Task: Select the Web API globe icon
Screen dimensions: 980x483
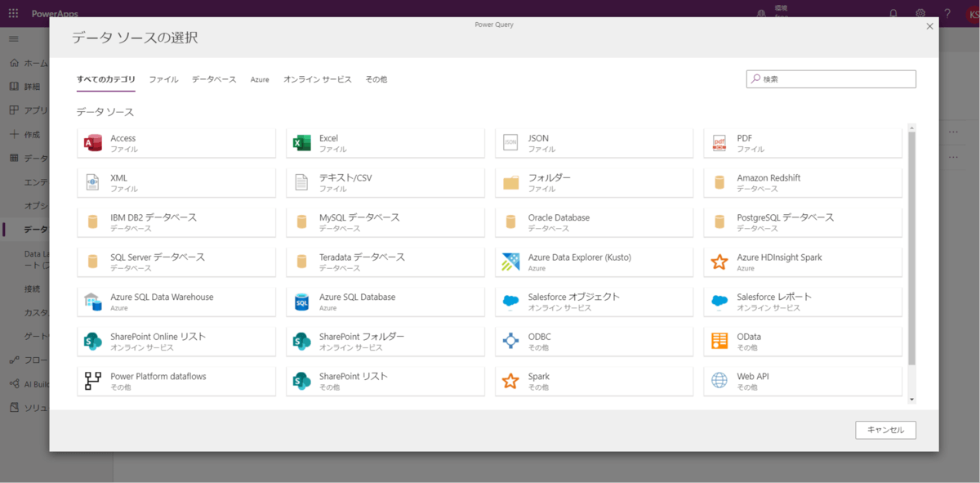Action: click(719, 381)
